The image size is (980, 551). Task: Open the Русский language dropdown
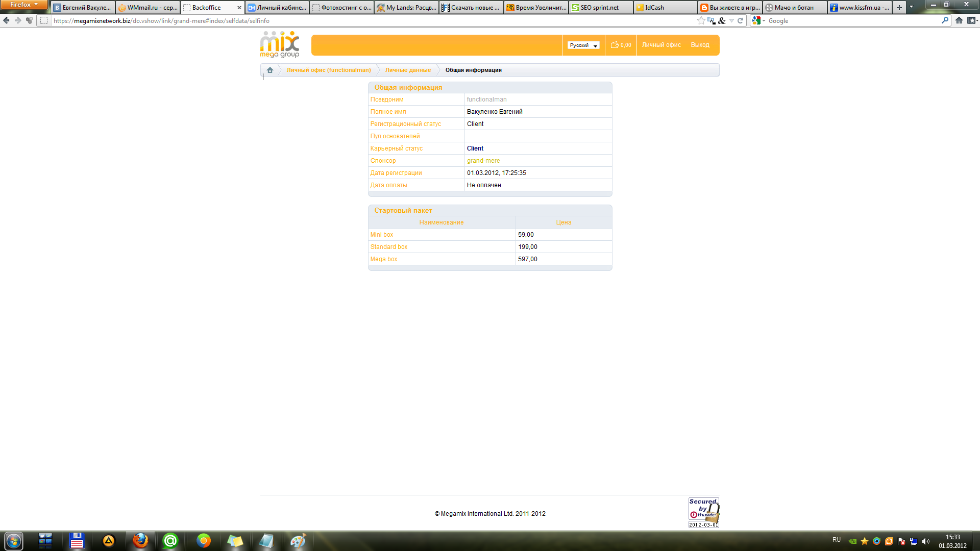pyautogui.click(x=583, y=45)
